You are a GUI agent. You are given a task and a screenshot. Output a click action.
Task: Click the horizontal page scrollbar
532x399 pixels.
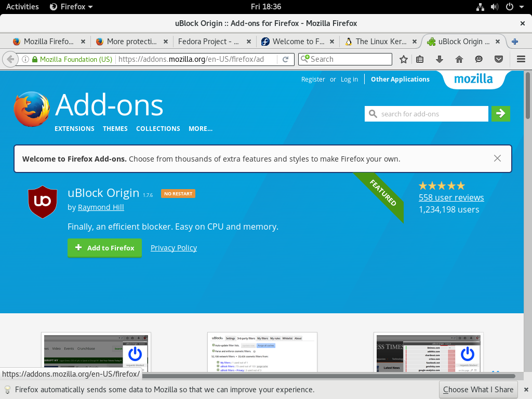(x=328, y=376)
